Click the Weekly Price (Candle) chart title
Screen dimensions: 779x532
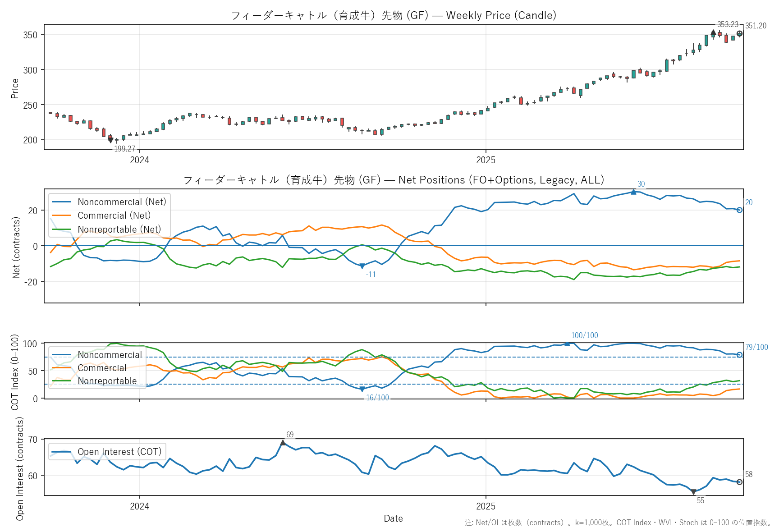click(394, 15)
